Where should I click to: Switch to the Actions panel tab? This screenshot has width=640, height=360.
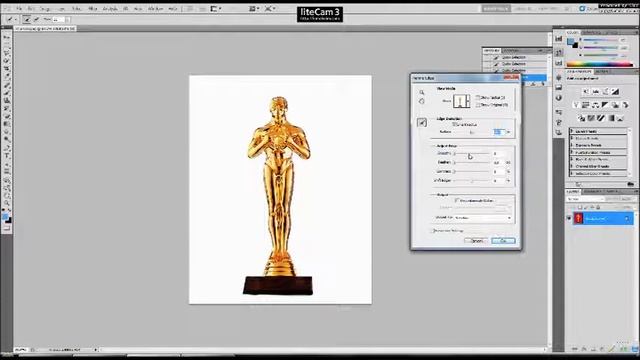click(511, 51)
